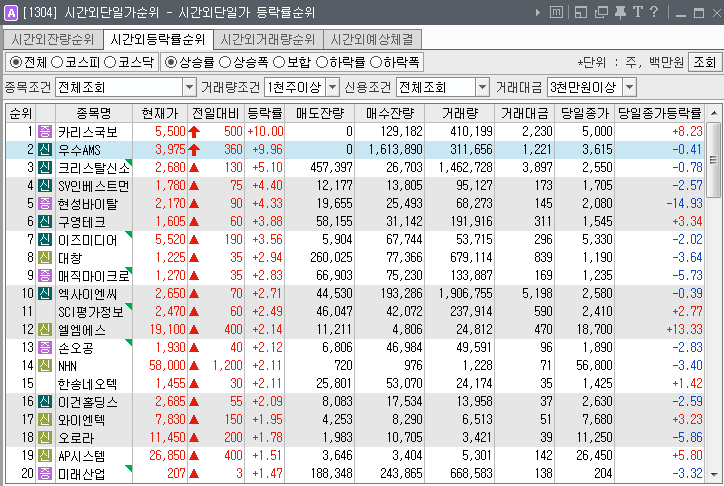Viewport: 724px width, 486px height.
Task: Click the purple A application icon in title bar
Action: pyautogui.click(x=11, y=12)
